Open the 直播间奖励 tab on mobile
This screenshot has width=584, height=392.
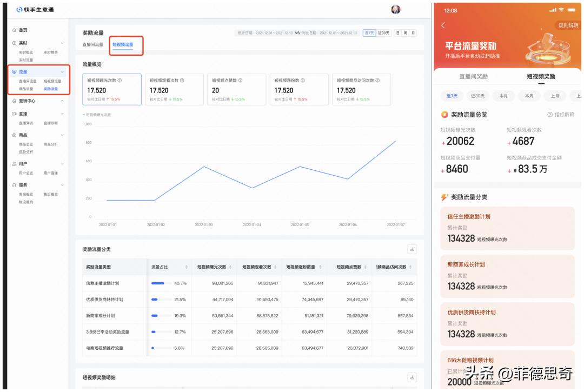473,77
